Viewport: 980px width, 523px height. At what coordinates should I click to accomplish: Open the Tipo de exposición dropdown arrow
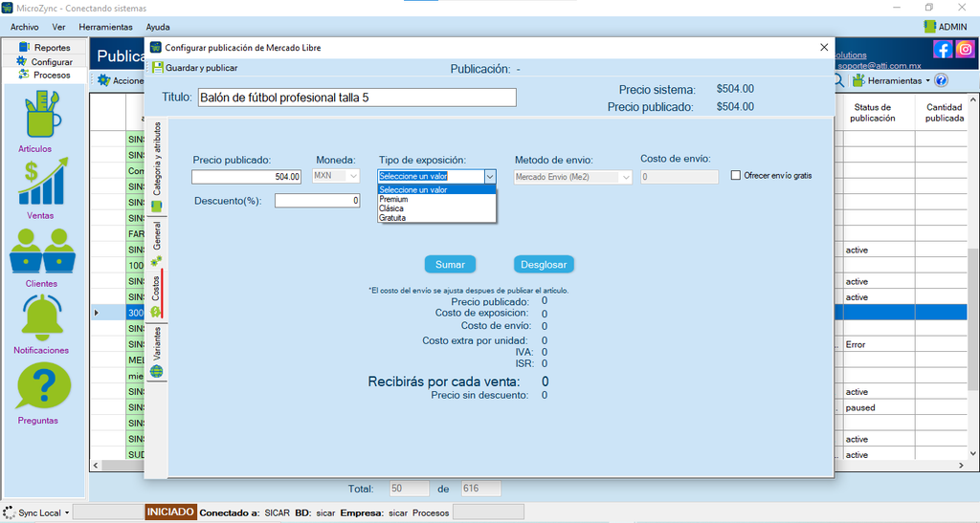pyautogui.click(x=490, y=177)
